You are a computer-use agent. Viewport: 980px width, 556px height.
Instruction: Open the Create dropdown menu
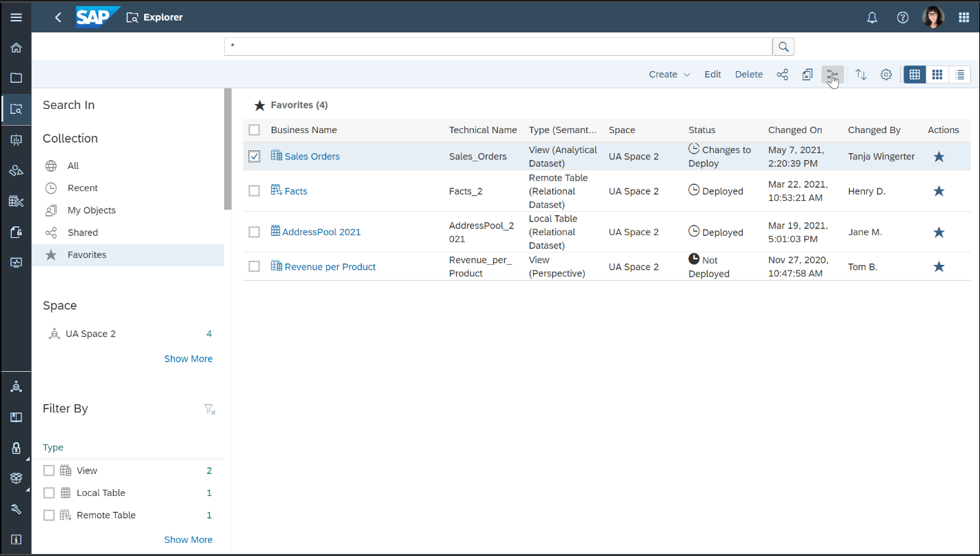[x=669, y=75]
